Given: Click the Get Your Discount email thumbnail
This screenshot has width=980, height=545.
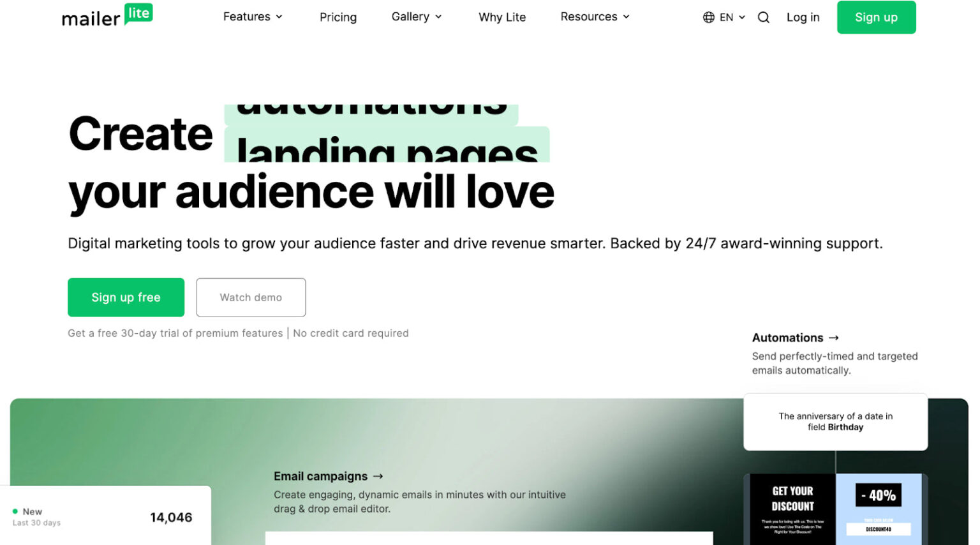Looking at the screenshot, I should (792, 507).
